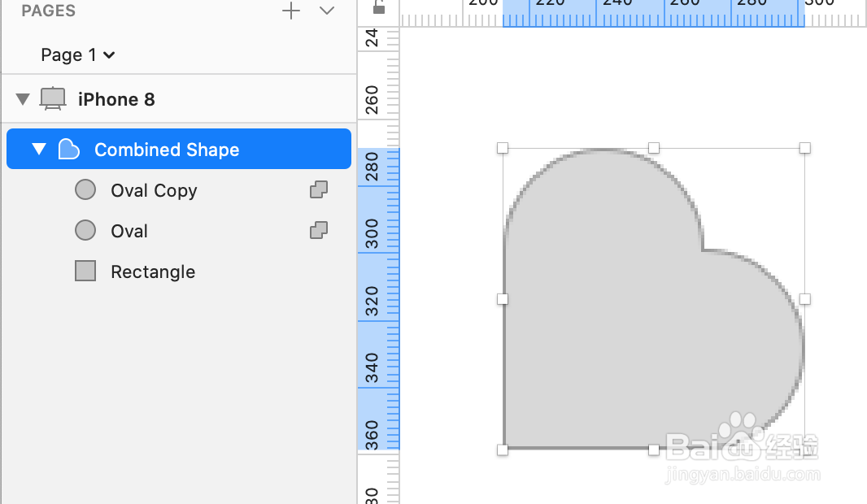The image size is (867, 504).
Task: Click the bottom-left resize handle of shape
Action: pos(503,450)
